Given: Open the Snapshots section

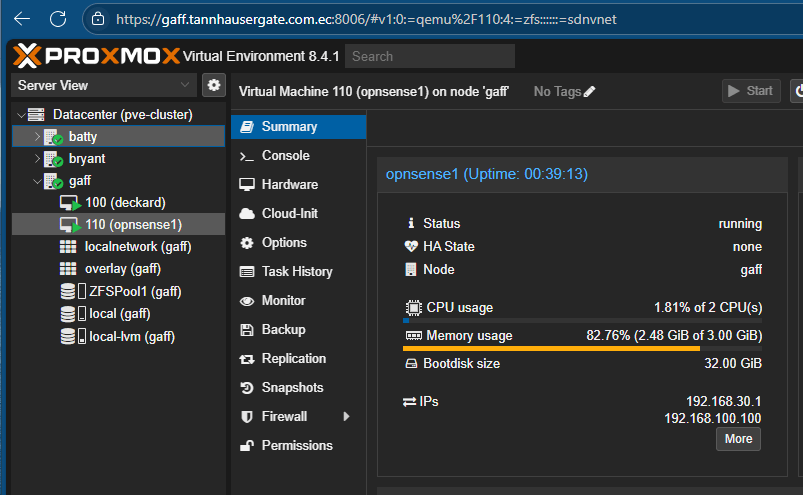Looking at the screenshot, I should point(292,387).
